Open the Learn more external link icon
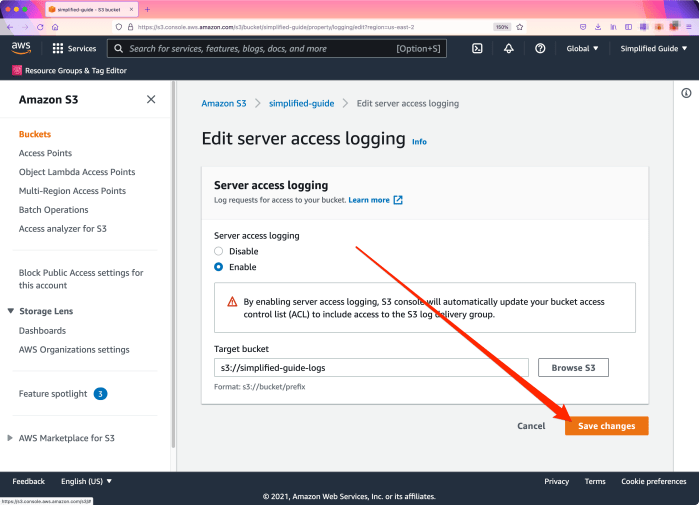The height and width of the screenshot is (505, 699). pyautogui.click(x=398, y=200)
